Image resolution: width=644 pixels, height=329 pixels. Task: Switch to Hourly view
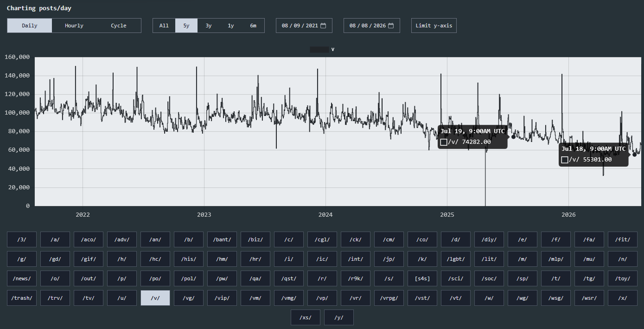(x=74, y=26)
